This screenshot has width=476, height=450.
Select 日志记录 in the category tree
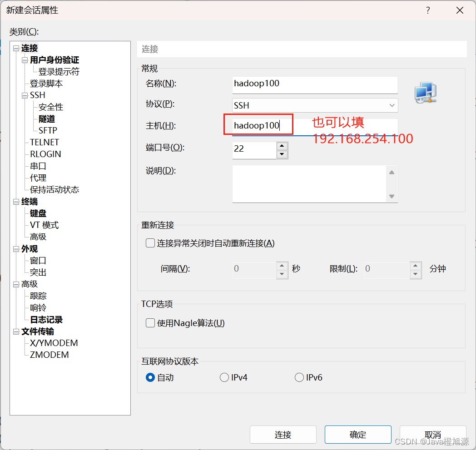[x=47, y=320]
